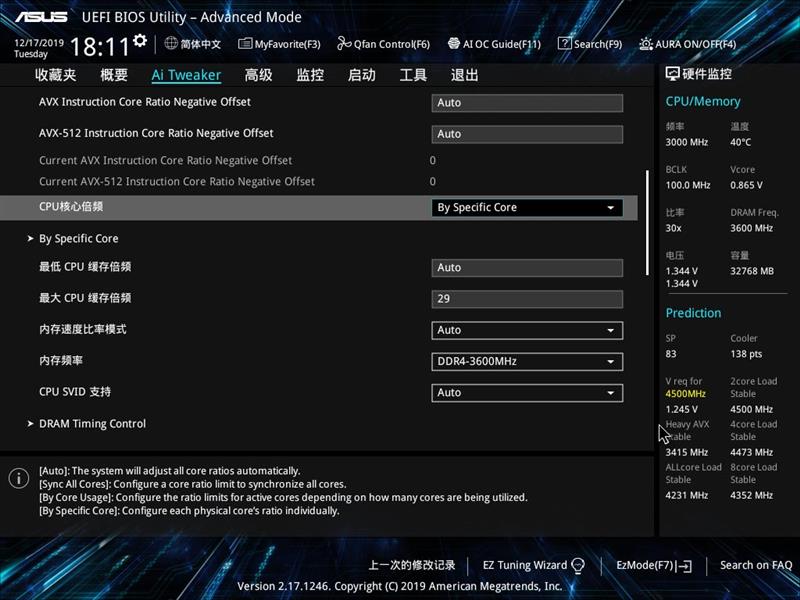
Task: Click the Vcore 0.865 V value
Action: pyautogui.click(x=746, y=185)
